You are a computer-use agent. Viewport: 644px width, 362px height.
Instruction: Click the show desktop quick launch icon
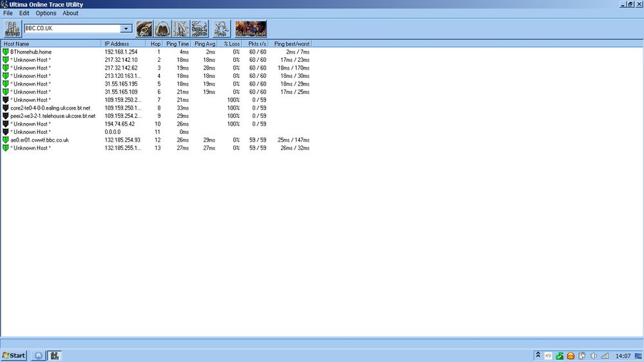[x=38, y=356]
